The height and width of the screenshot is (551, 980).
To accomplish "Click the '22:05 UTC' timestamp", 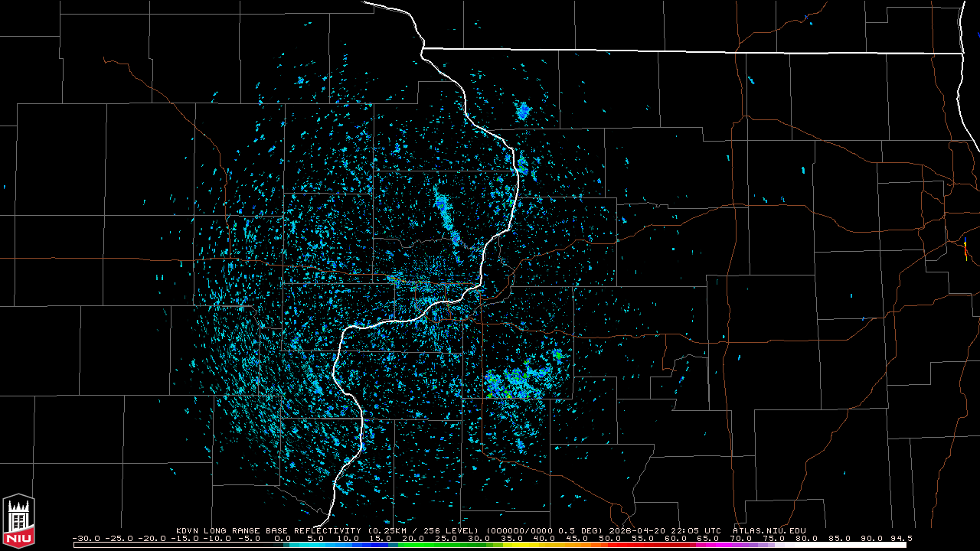I will (695, 530).
